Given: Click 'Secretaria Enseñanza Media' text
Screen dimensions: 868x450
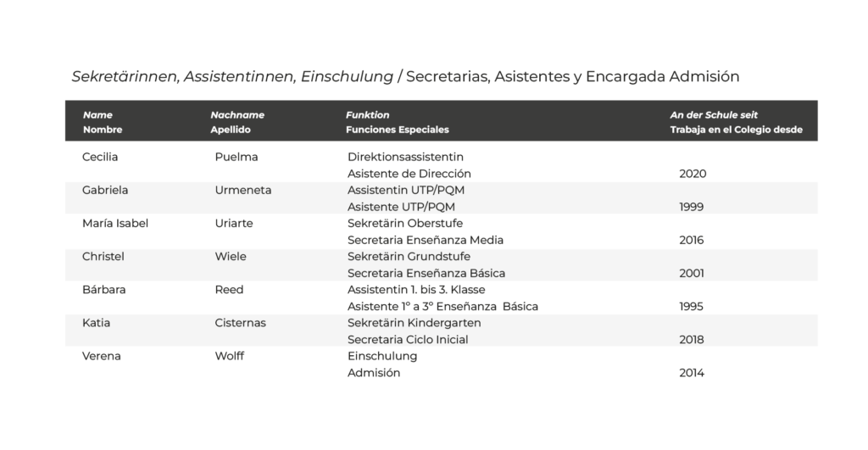Looking at the screenshot, I should tap(426, 240).
